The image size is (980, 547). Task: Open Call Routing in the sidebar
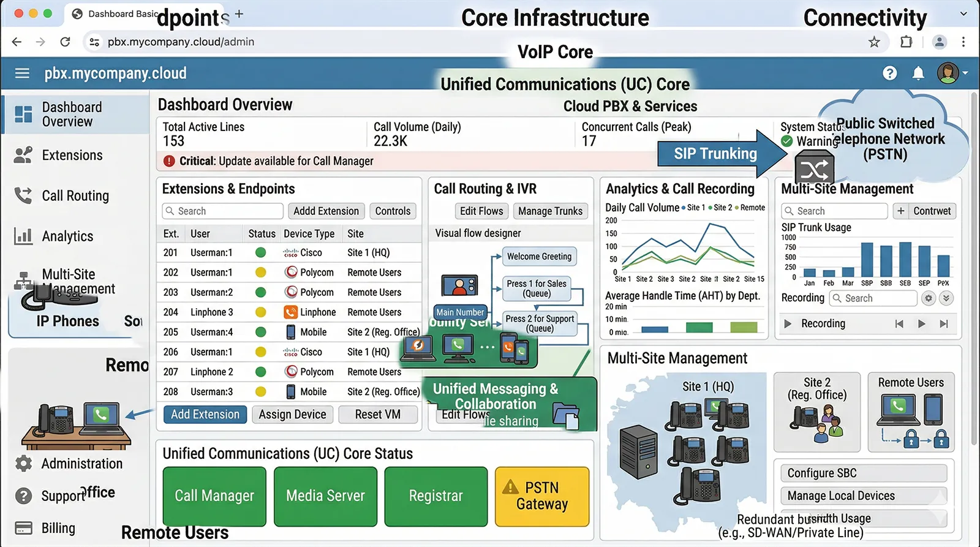[75, 196]
